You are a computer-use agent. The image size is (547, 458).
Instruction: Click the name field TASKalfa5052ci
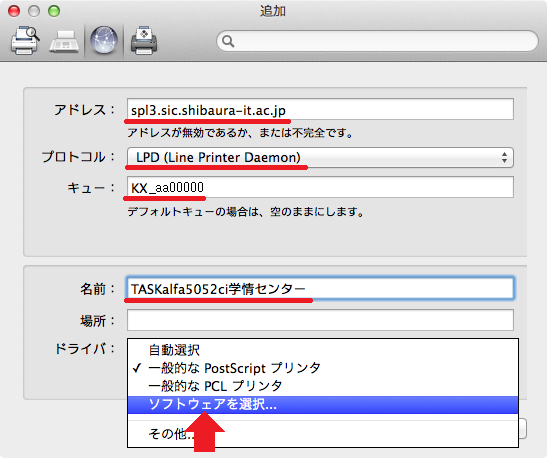pos(320,288)
